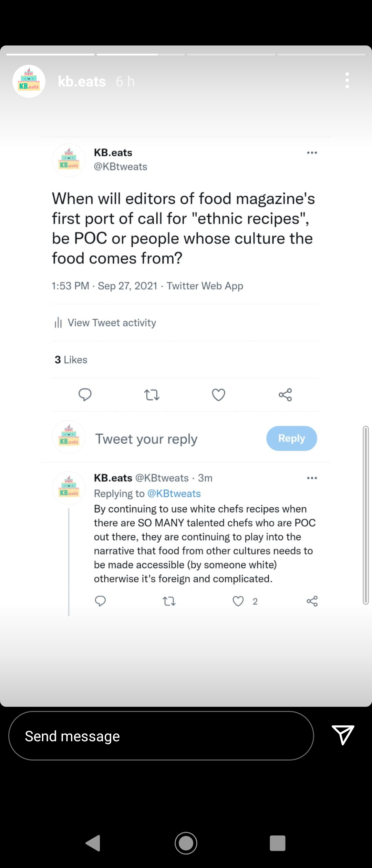The height and width of the screenshot is (868, 372).
Task: Tap the Android back navigation button
Action: pos(93,843)
